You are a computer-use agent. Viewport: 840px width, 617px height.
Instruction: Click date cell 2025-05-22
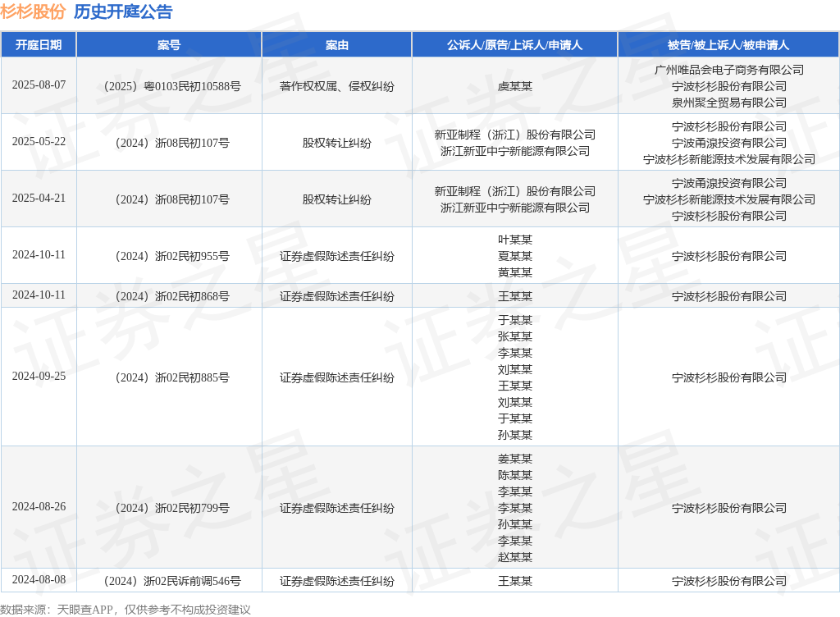(39, 141)
